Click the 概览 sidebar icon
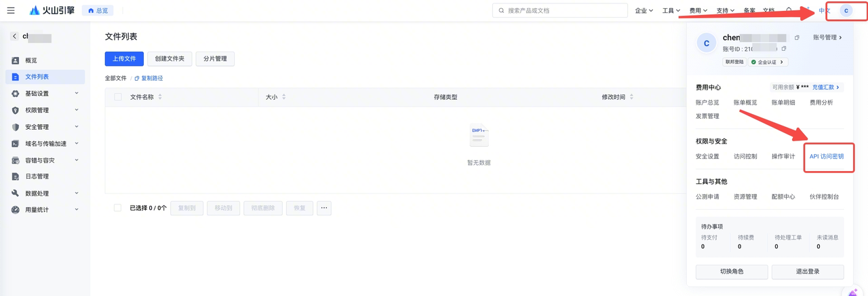868x296 pixels. (16, 60)
